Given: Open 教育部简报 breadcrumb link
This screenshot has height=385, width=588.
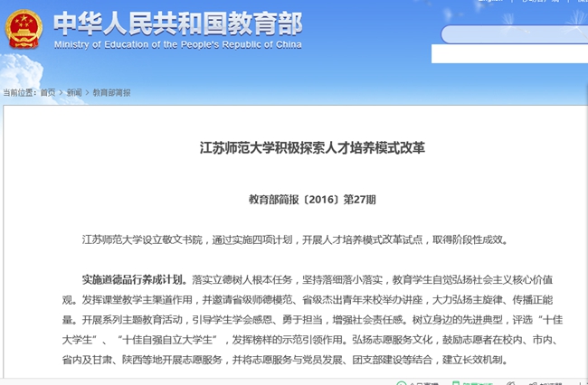Looking at the screenshot, I should pyautogui.click(x=112, y=92).
